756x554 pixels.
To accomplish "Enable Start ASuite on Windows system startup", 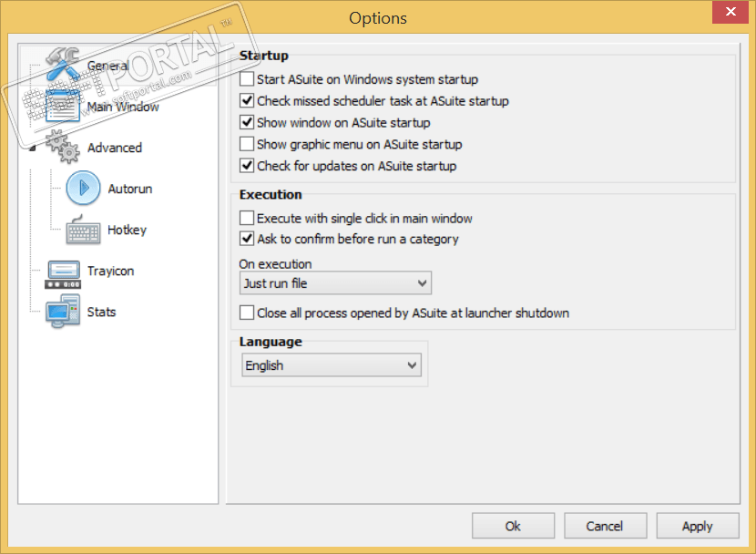I will 247,79.
